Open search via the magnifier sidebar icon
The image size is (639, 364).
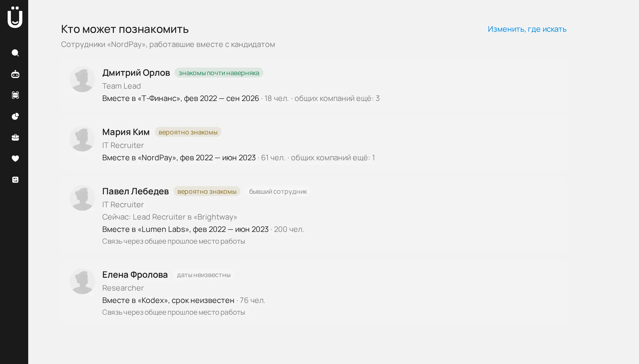point(15,53)
